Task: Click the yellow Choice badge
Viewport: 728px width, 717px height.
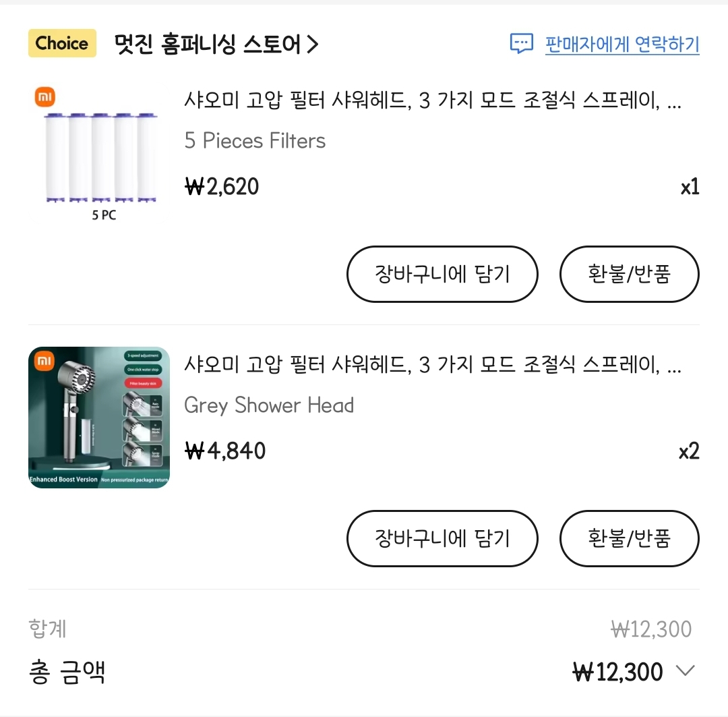Action: (62, 44)
